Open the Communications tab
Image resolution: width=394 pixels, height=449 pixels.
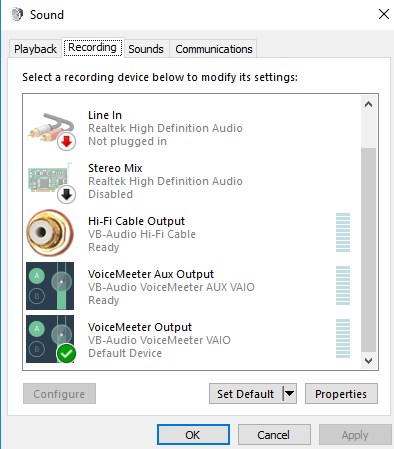click(214, 49)
